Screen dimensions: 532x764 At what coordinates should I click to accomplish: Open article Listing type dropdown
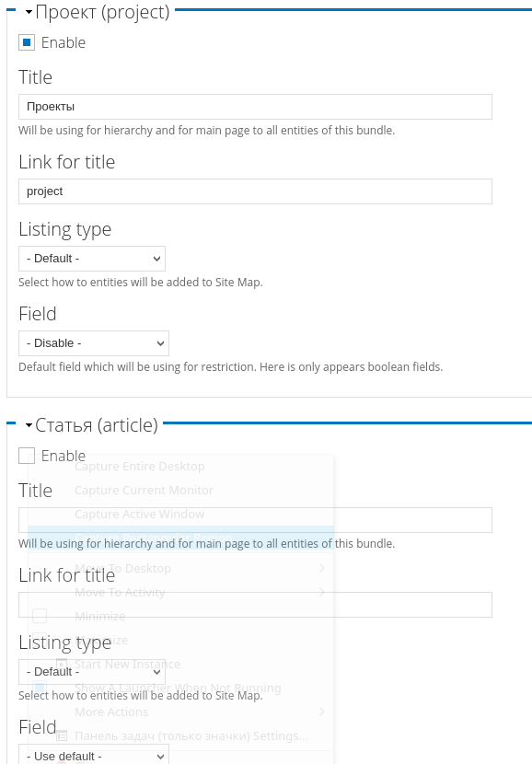pos(92,672)
